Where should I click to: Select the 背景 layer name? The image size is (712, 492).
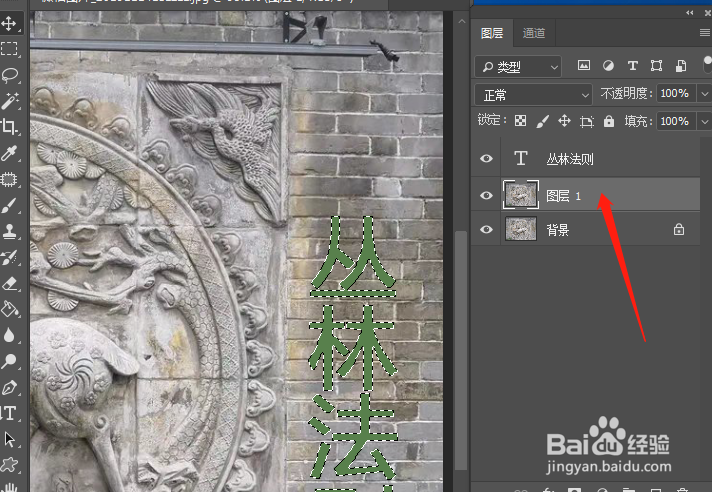[x=558, y=230]
